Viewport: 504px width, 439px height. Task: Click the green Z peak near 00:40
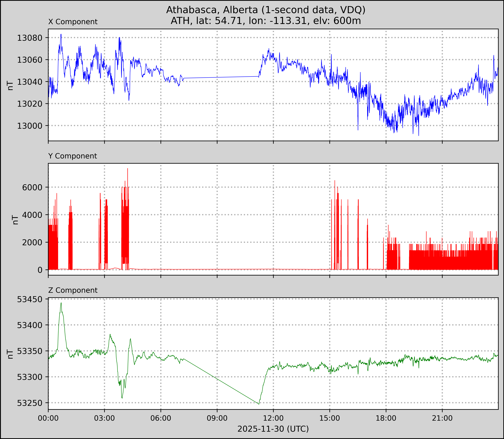(61, 303)
